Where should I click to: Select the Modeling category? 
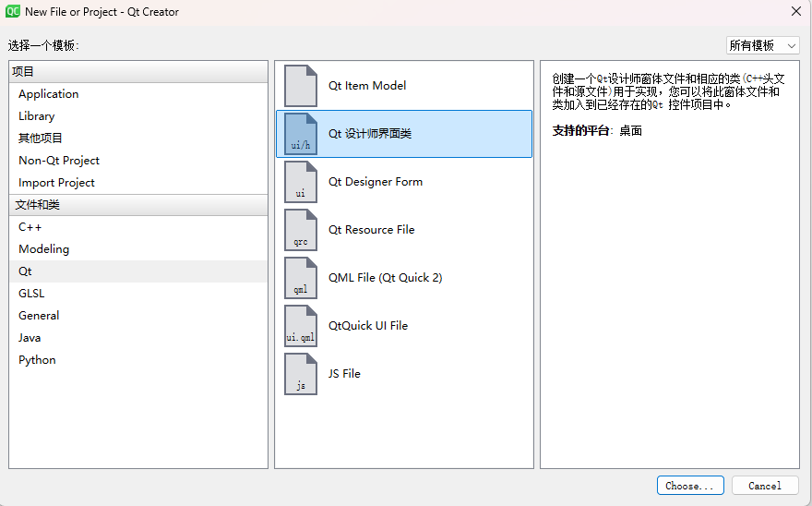[138, 249]
